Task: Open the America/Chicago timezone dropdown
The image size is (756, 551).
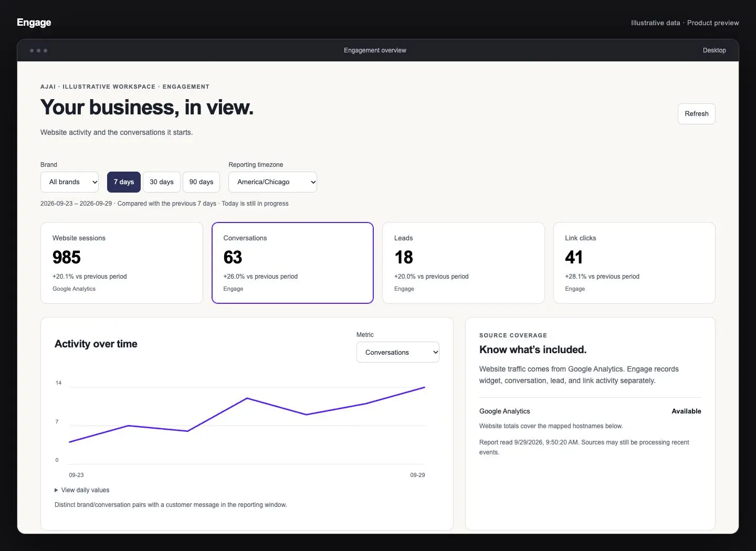Action: coord(272,182)
